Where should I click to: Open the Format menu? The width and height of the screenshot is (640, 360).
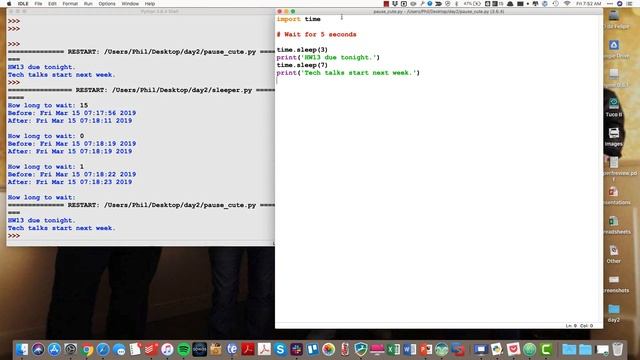tap(70, 4)
